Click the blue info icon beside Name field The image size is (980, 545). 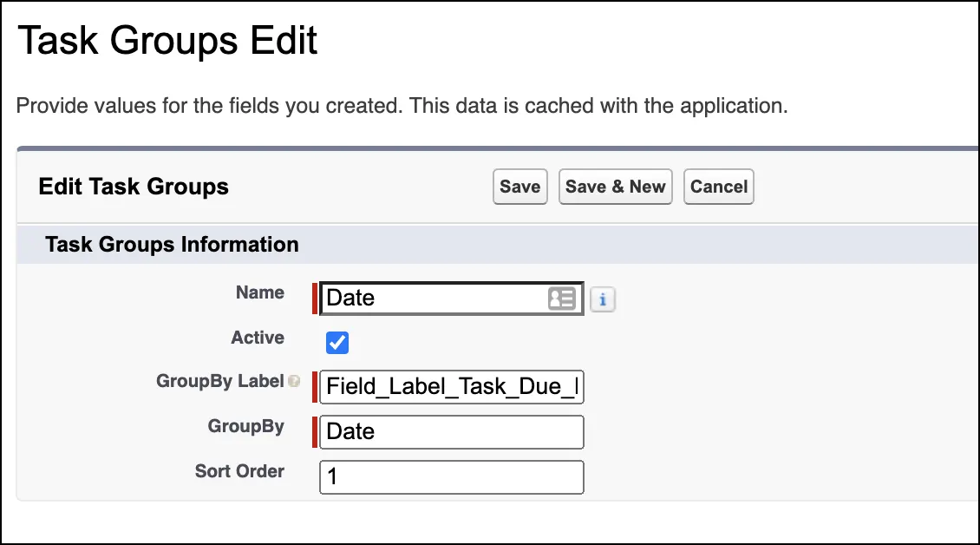click(x=603, y=299)
